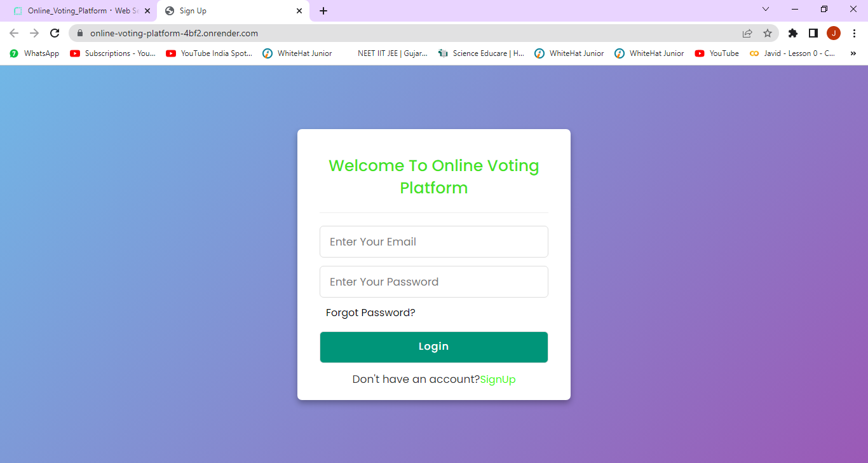
Task: Open the first WhiteHat Junior bookmark
Action: click(299, 53)
